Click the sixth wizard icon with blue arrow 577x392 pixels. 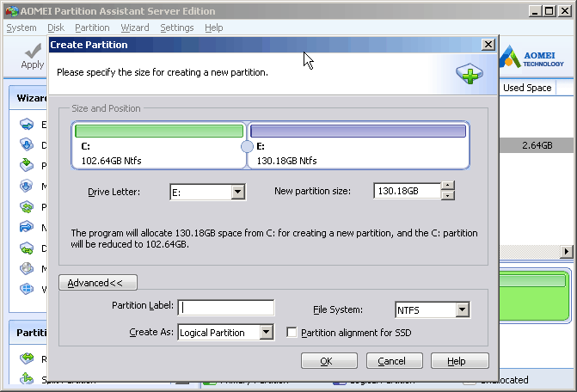click(27, 227)
